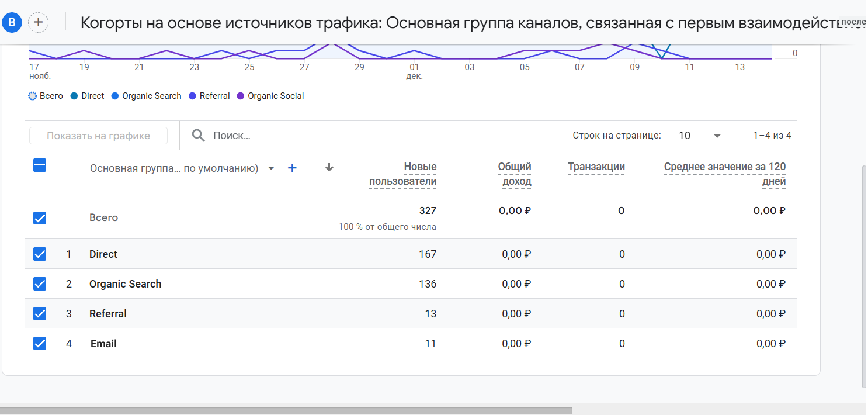Sort by Среднее значение за 120 дней column
This screenshot has height=415, width=868.
(725, 174)
